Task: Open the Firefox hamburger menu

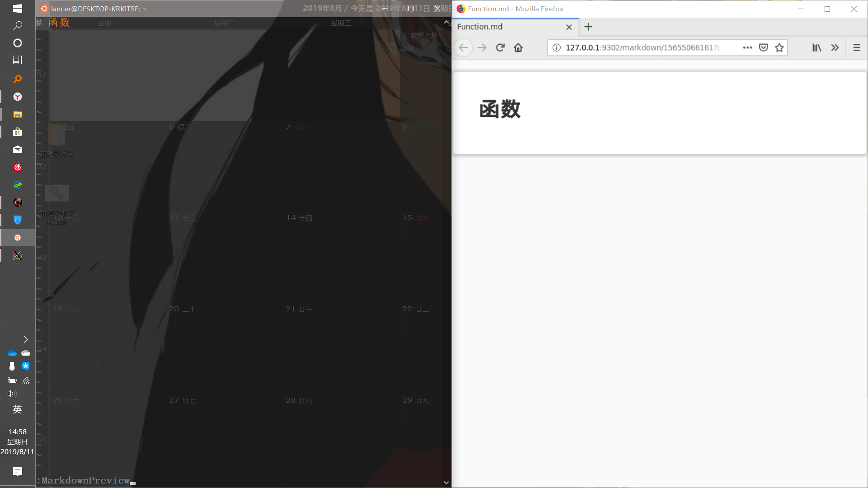Action: [856, 47]
